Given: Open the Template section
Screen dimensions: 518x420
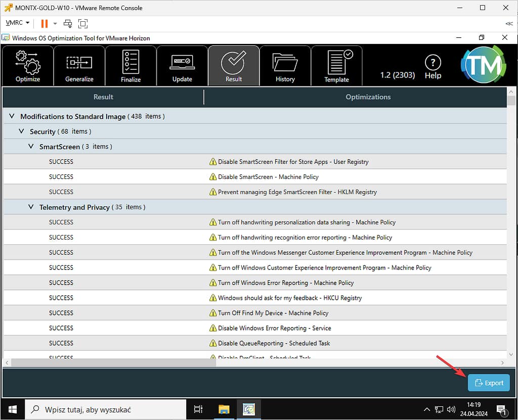Looking at the screenshot, I should (x=337, y=66).
